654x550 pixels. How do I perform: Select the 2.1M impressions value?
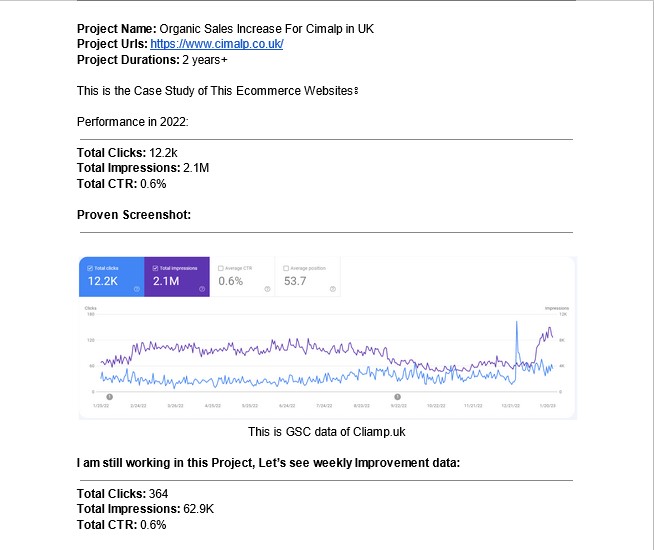(x=166, y=281)
